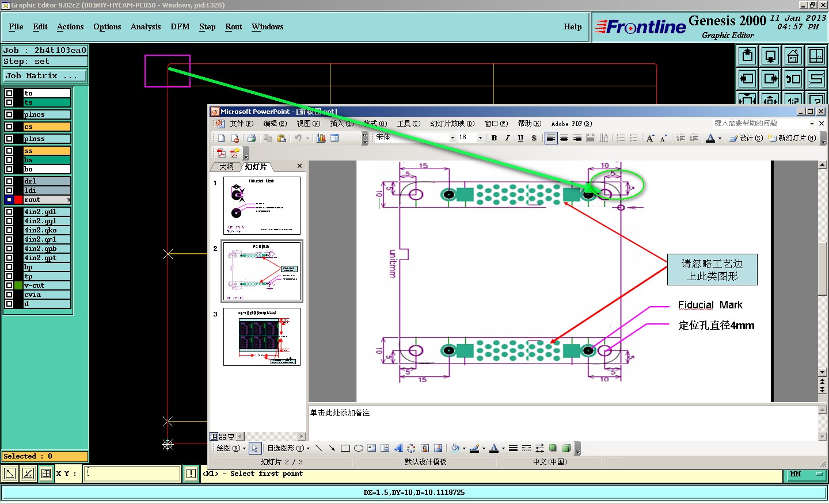Select the Arrow drawing tool

(332, 448)
